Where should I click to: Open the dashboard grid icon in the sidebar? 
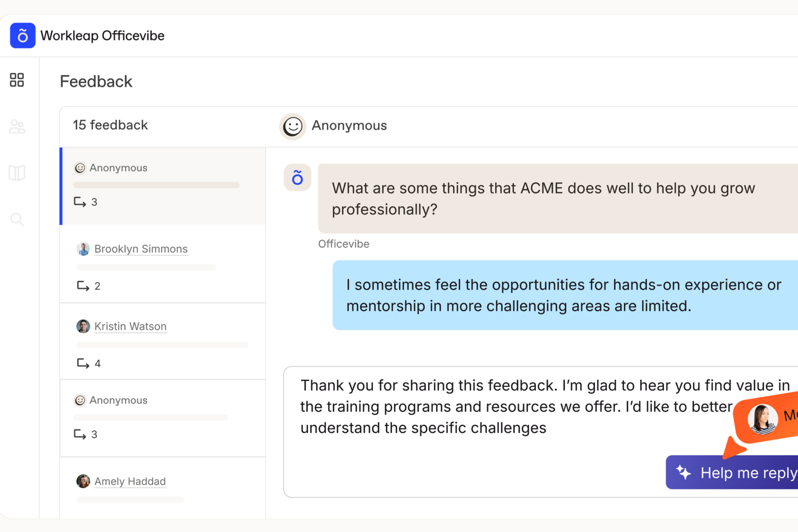tap(16, 80)
